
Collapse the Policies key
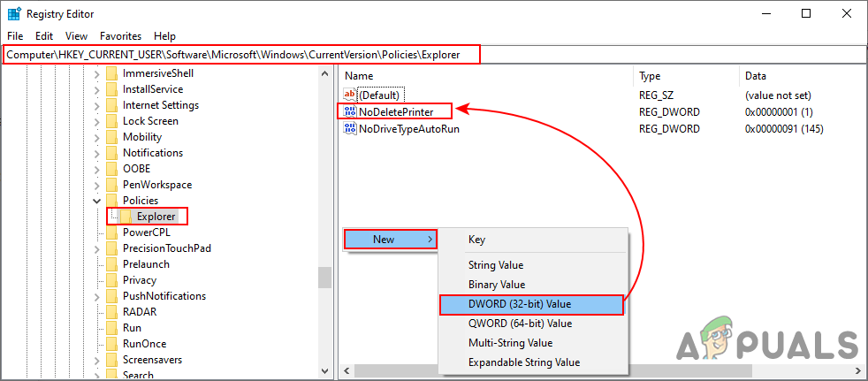pyautogui.click(x=97, y=201)
